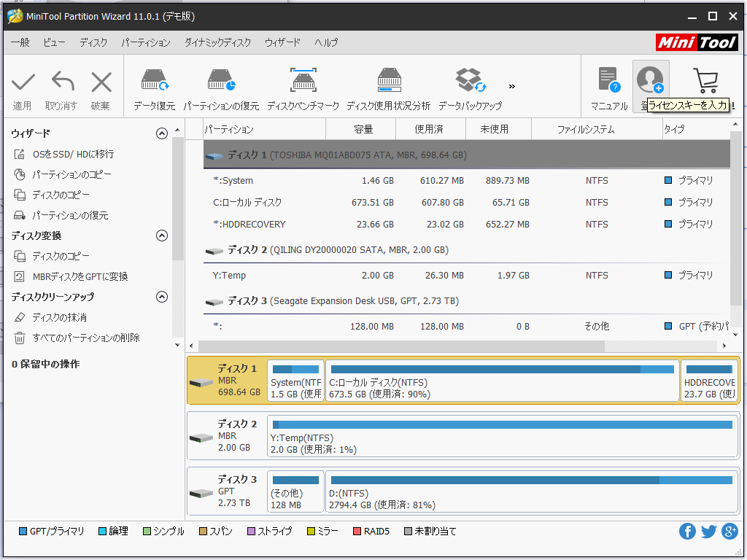Choose ディスクの抹消 in sidebar
Image resolution: width=747 pixels, height=560 pixels.
pyautogui.click(x=50, y=318)
